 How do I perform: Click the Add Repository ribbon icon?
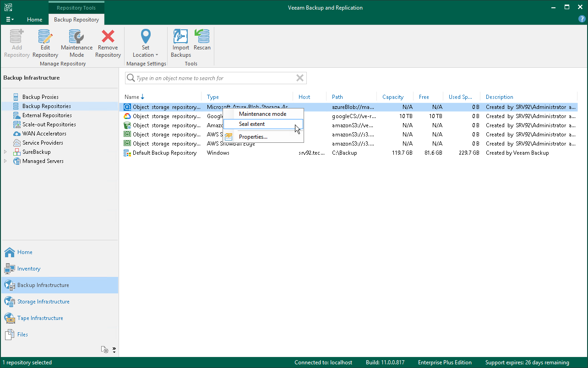pos(17,43)
